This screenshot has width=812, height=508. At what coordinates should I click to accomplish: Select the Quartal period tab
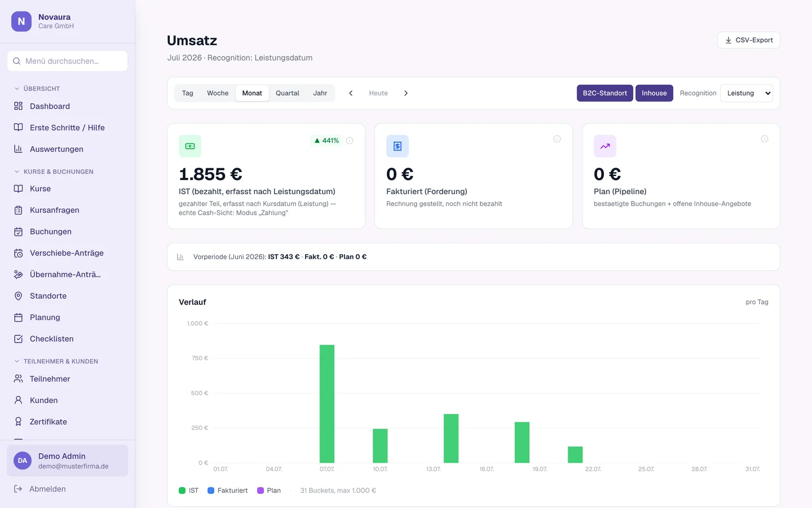(x=288, y=93)
